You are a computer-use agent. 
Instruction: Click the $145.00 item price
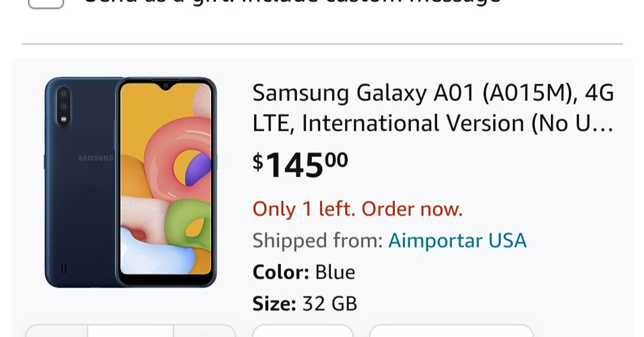point(300,164)
